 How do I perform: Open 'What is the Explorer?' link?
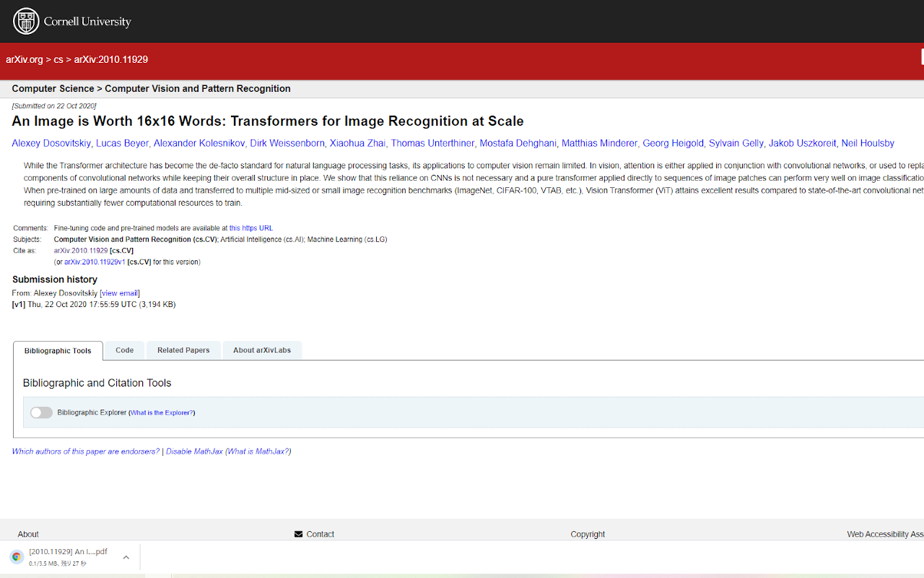pyautogui.click(x=161, y=412)
